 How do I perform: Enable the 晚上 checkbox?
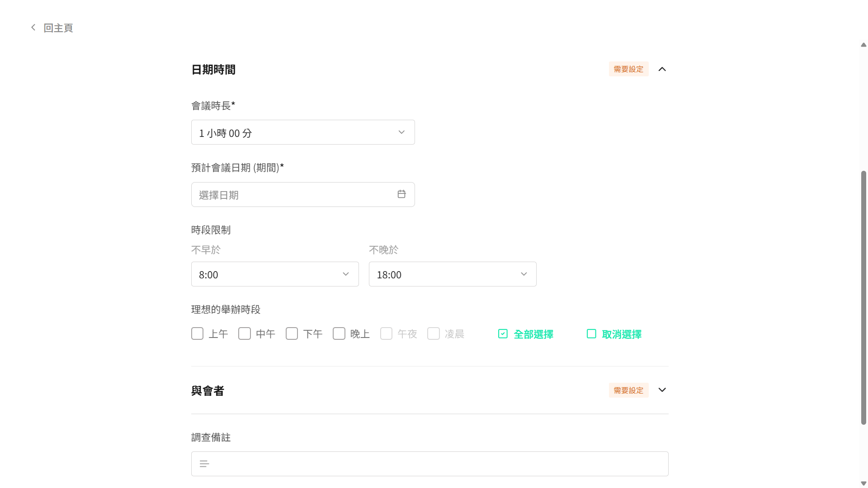point(339,334)
